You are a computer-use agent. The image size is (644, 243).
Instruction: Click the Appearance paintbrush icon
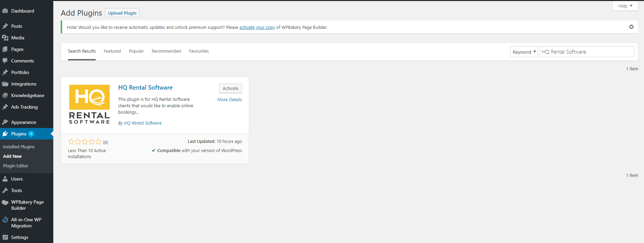(5, 122)
